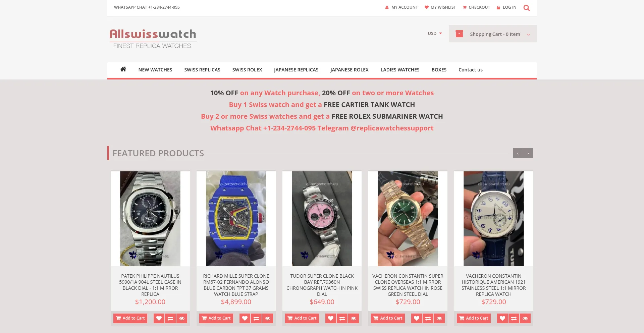Open the MY ACCOUNT link
644x333 pixels.
click(x=401, y=7)
